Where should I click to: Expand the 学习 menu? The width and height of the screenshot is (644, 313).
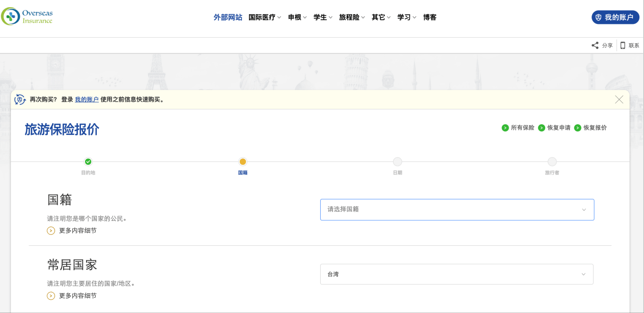click(x=407, y=17)
